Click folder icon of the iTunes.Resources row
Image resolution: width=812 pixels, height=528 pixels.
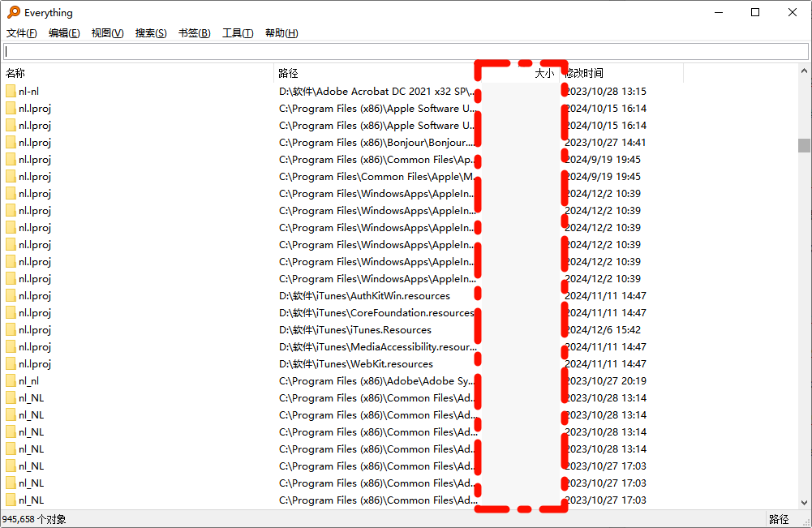[11, 330]
